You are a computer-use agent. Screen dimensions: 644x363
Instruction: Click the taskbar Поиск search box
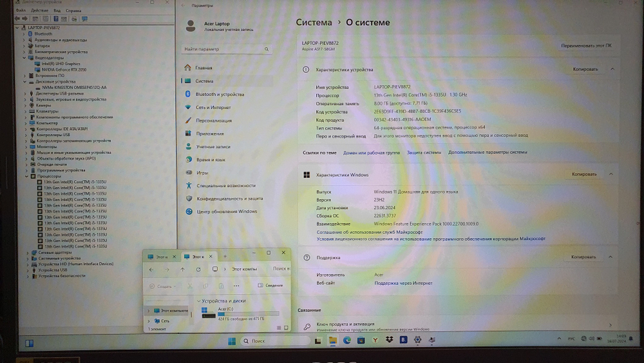[x=275, y=341]
